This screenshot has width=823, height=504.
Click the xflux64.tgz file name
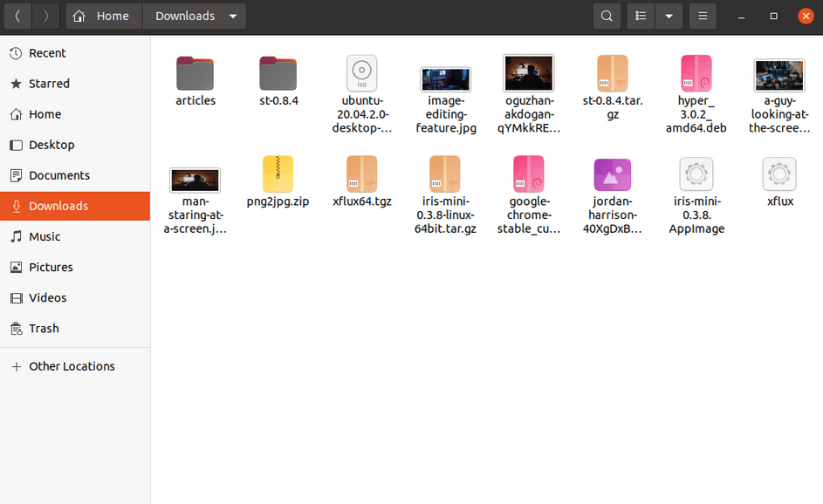[362, 201]
